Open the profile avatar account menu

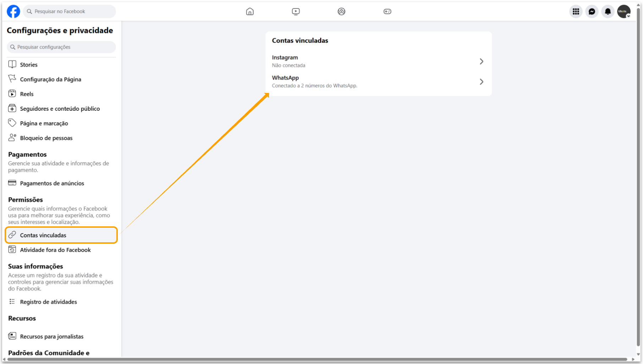pyautogui.click(x=624, y=11)
